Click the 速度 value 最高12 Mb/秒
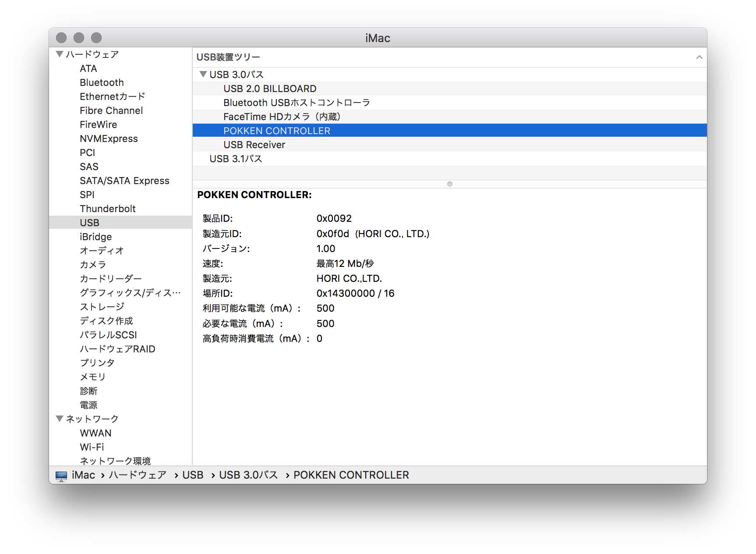756x554 pixels. click(345, 263)
